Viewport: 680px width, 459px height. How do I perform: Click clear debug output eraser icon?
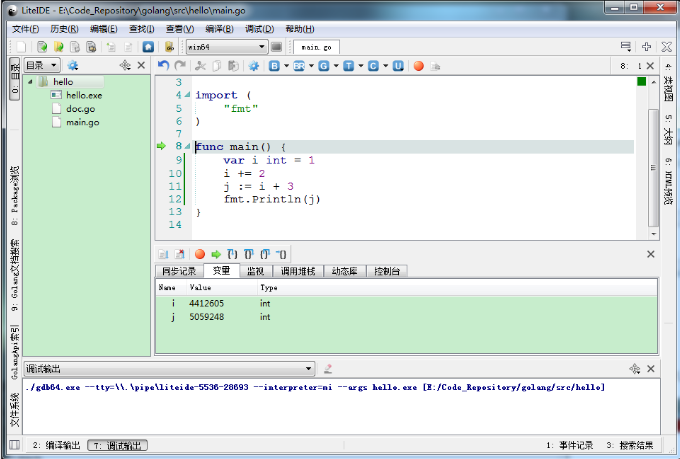pos(328,369)
